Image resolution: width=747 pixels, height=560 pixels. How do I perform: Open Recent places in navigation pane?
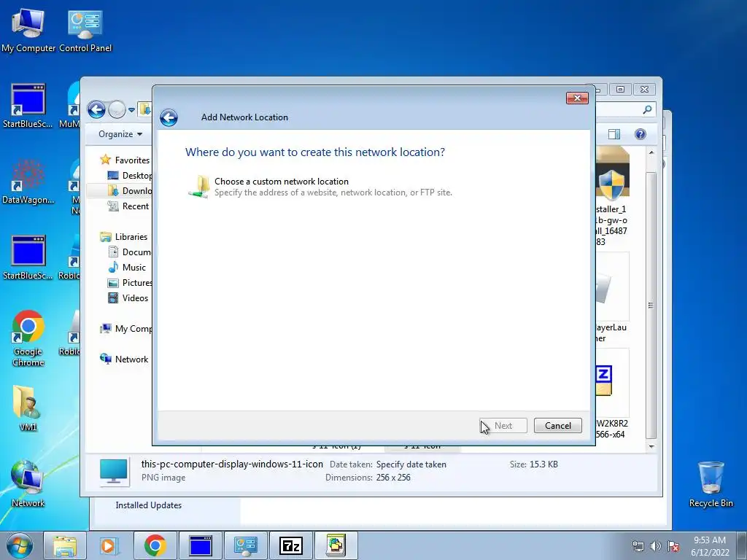pyautogui.click(x=128, y=206)
